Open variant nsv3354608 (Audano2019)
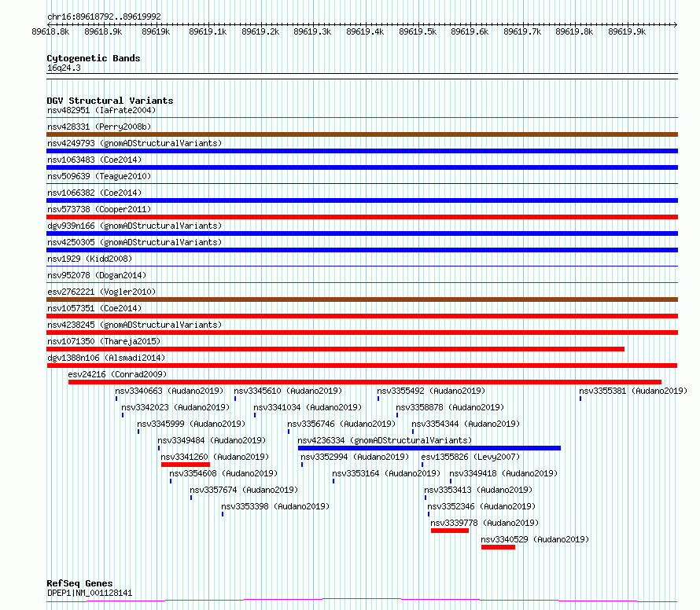Screen dimensions: 700x610 click(x=223, y=473)
